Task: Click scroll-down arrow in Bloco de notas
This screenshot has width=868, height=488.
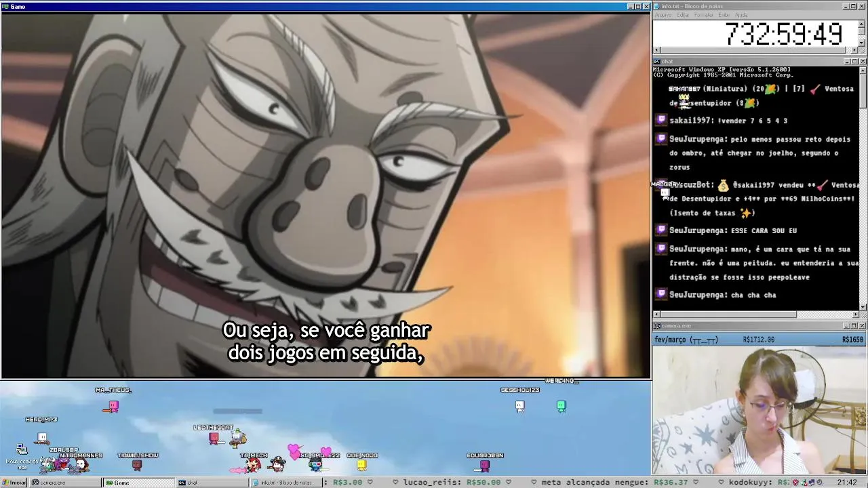Action: [863, 43]
